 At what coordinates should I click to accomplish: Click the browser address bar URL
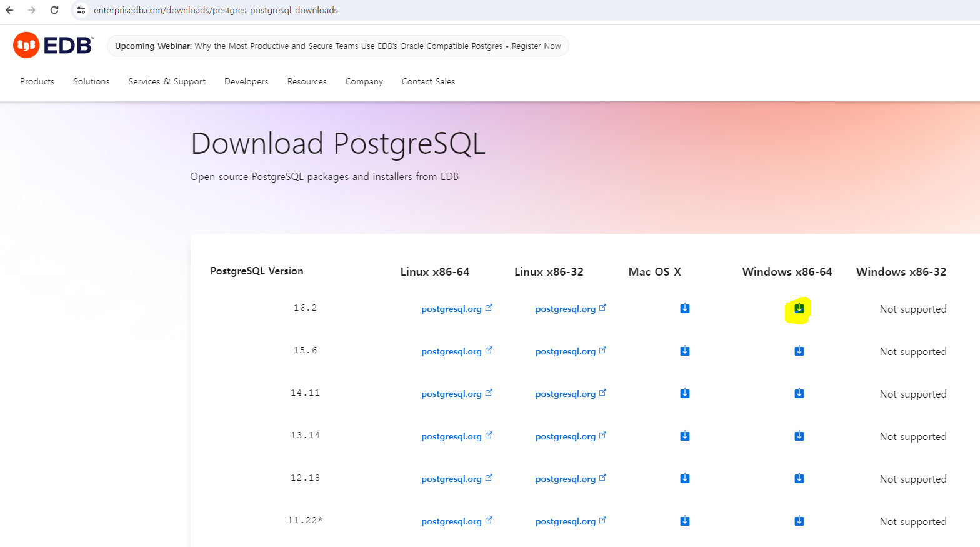(x=216, y=10)
